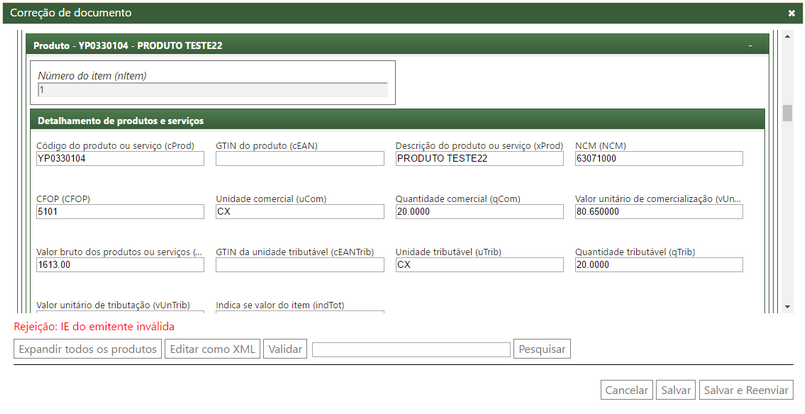This screenshot has height=414, width=805.
Task: Click the Pesquisar button
Action: click(542, 349)
